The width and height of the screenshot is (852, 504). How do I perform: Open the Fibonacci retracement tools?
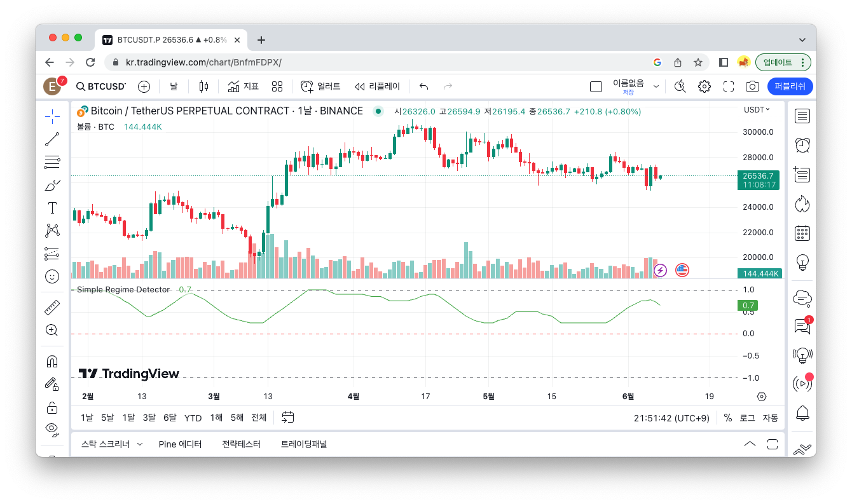tap(52, 162)
